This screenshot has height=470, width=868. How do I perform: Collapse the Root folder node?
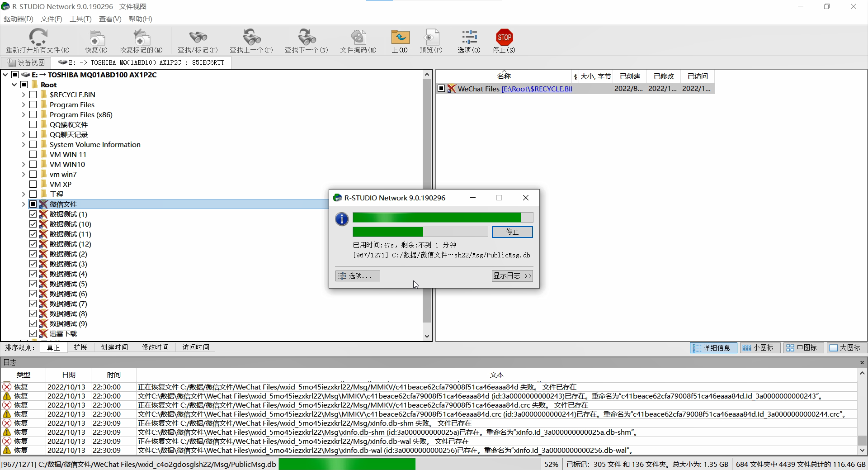coord(14,85)
